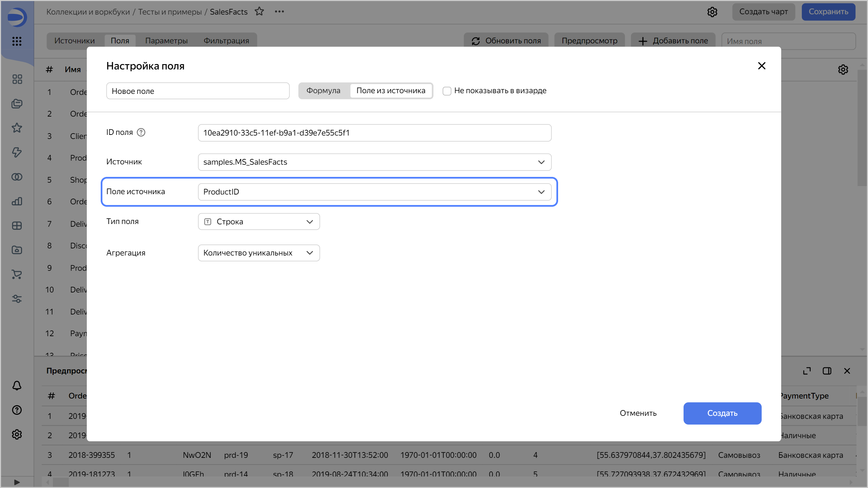Viewport: 868px width, 488px height.
Task: Expand preview to fullscreen via expand icon
Action: coord(807,371)
